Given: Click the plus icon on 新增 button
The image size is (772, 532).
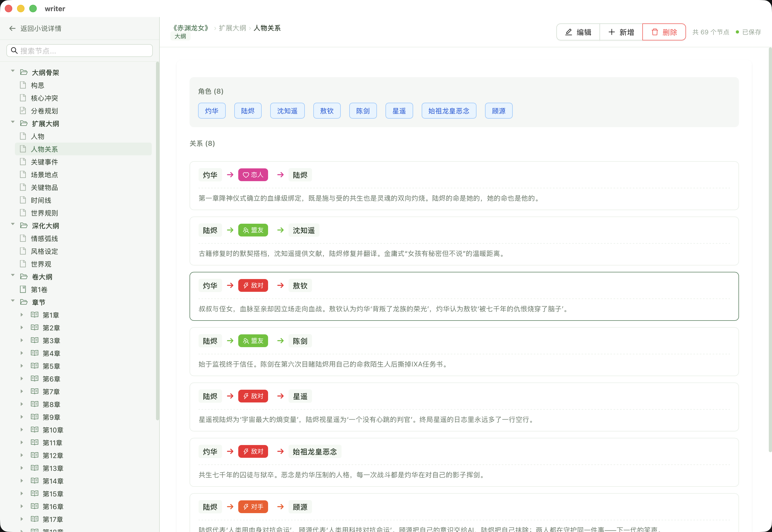Looking at the screenshot, I should coord(611,32).
